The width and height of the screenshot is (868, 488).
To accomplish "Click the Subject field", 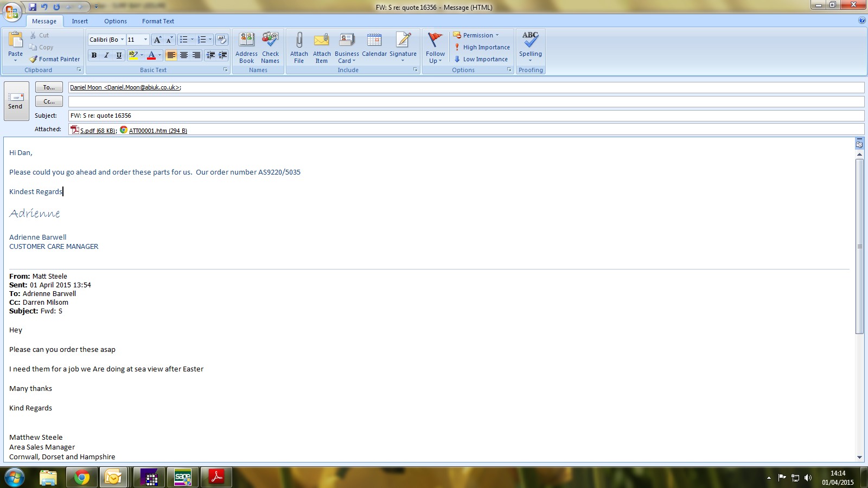I will (x=466, y=115).
